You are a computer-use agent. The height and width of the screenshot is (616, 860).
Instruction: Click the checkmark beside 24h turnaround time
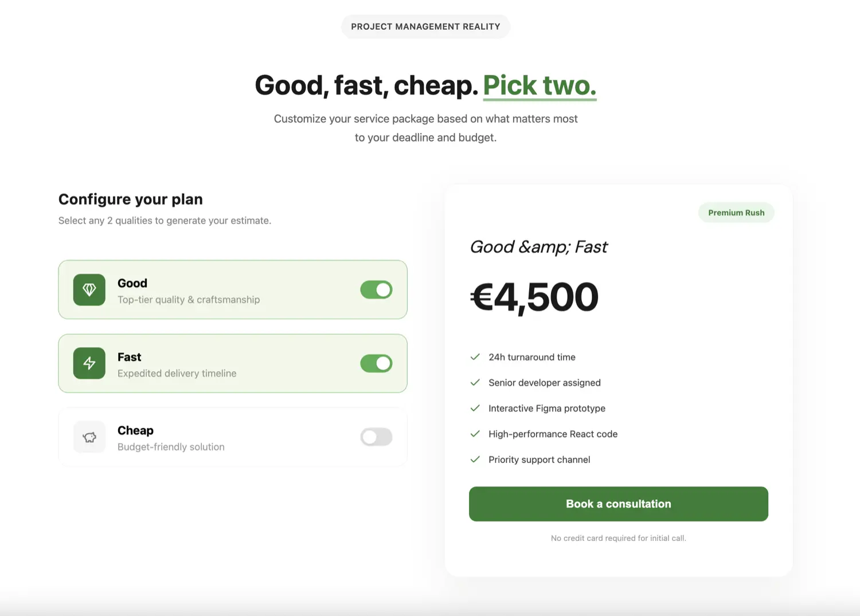click(475, 357)
